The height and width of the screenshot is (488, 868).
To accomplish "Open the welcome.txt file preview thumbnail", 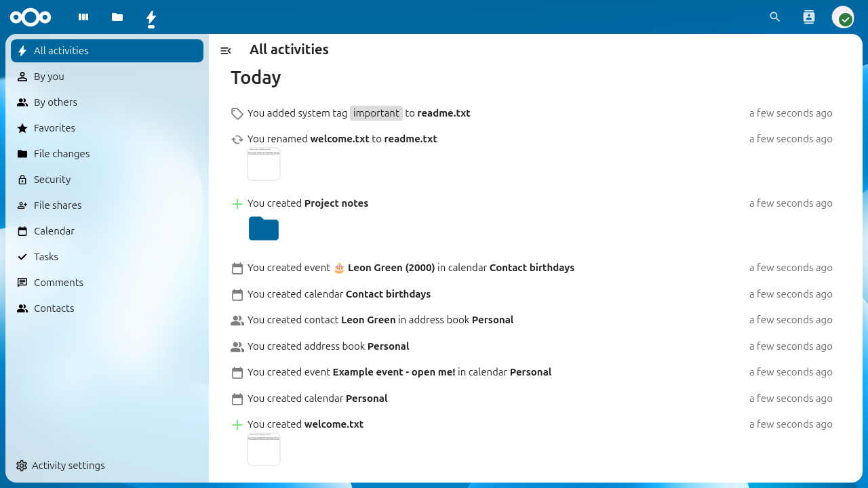I will (264, 449).
